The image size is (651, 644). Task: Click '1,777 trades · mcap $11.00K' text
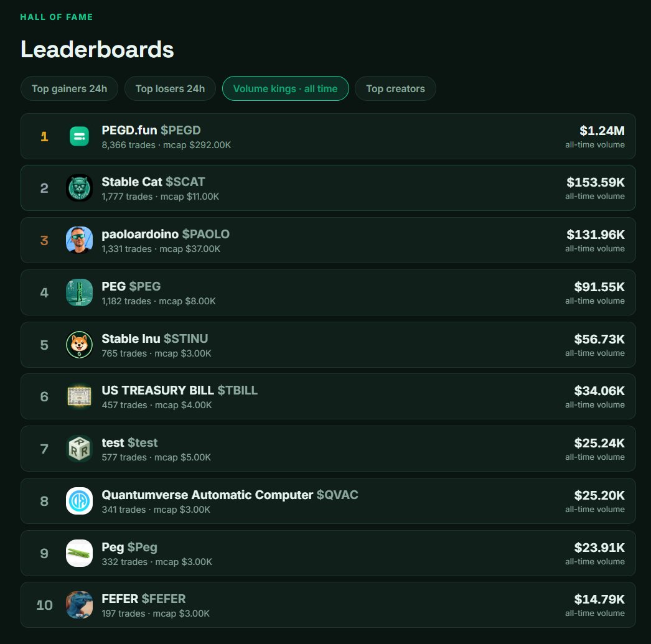[160, 196]
